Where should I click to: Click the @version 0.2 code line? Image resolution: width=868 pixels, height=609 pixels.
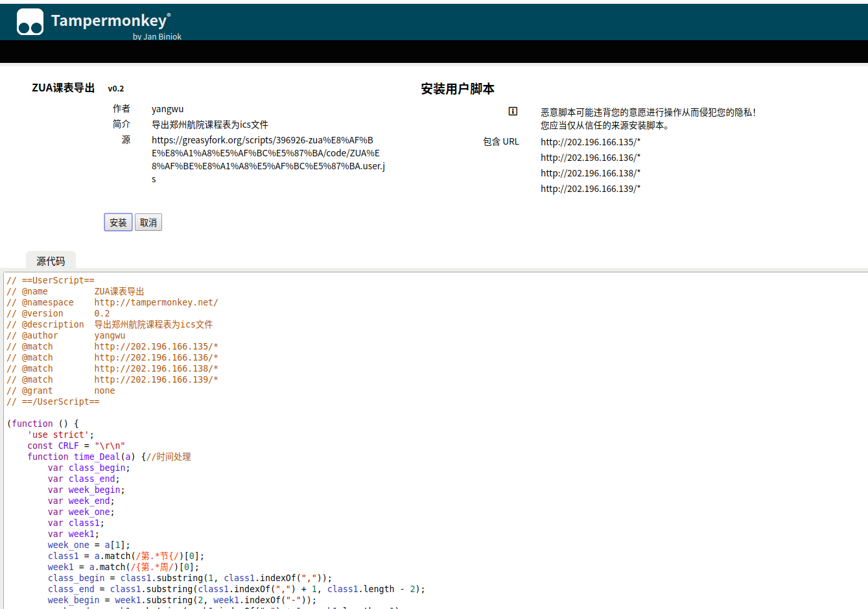[58, 313]
